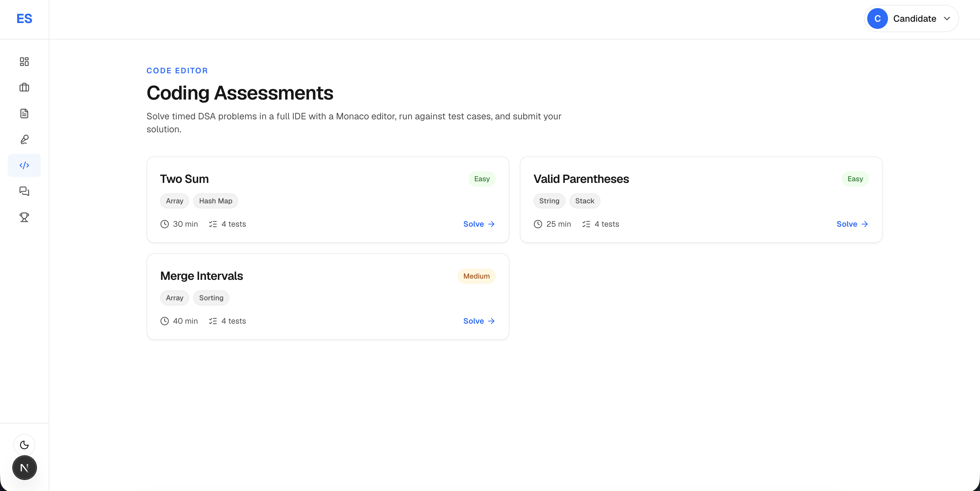This screenshot has height=491, width=980.
Task: Open the chat messages icon in sidebar
Action: click(24, 191)
